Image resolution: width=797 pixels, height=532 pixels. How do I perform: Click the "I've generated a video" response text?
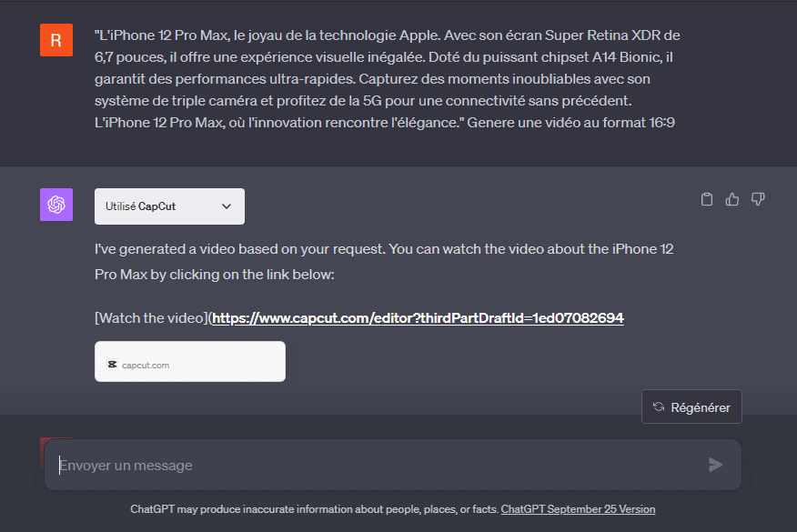[x=384, y=262]
